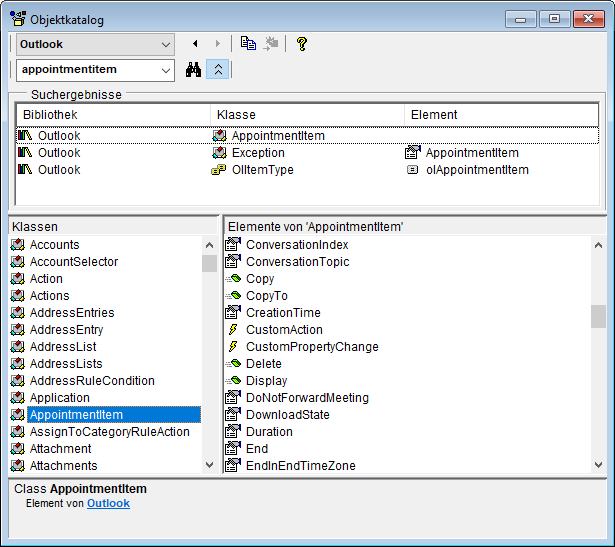
Task: Expand the appointmentitem search text dropdown
Action: coord(165,70)
